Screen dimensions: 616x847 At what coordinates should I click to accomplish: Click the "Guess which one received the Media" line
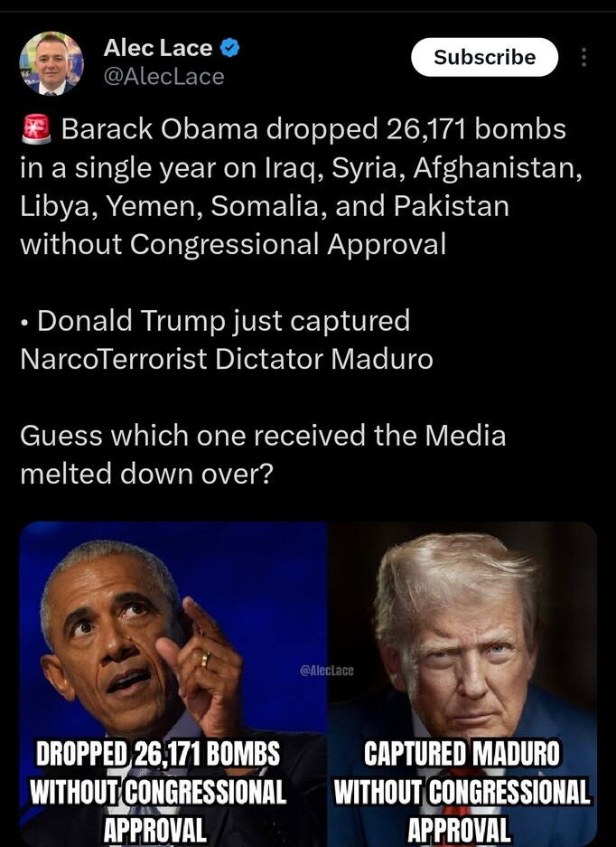pyautogui.click(x=263, y=436)
